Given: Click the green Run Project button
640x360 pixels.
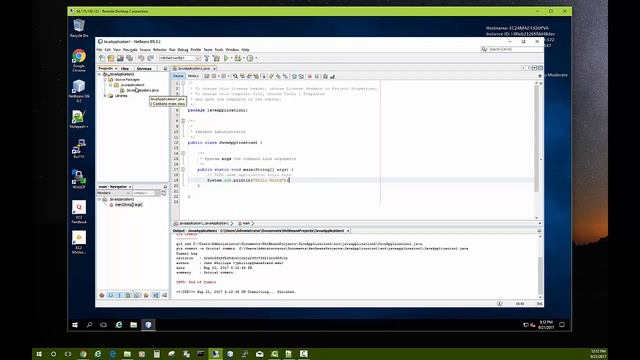Looking at the screenshot, I should [226, 58].
